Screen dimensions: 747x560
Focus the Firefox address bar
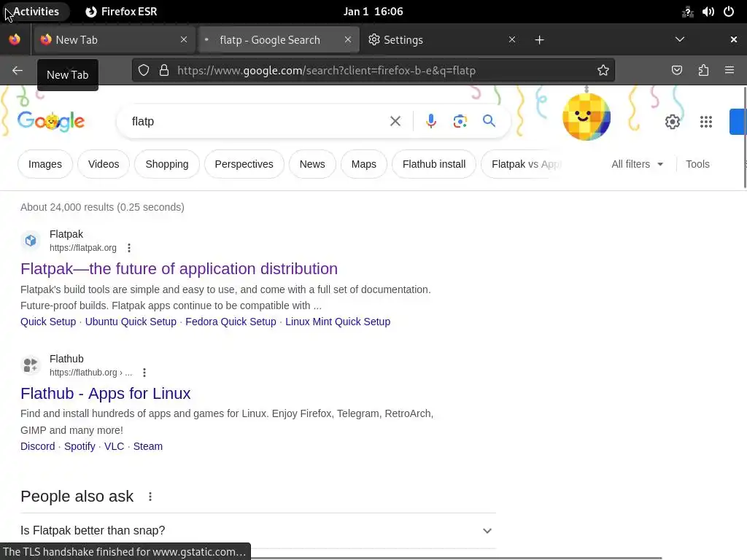click(373, 71)
